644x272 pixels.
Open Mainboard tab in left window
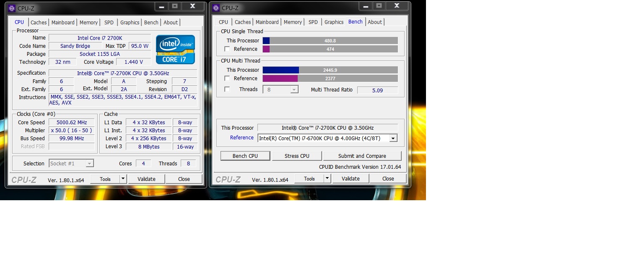pyautogui.click(x=63, y=23)
